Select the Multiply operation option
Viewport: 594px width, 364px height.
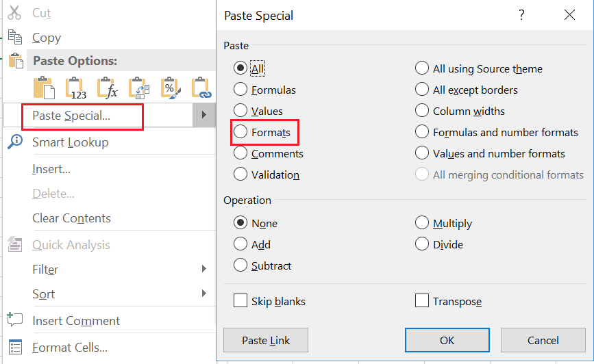(x=421, y=223)
